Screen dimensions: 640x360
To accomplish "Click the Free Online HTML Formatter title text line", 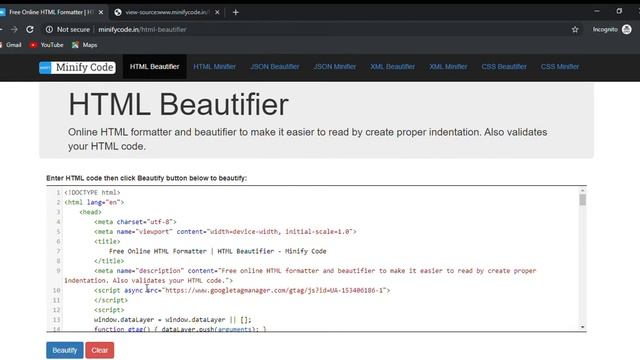I will [x=218, y=251].
